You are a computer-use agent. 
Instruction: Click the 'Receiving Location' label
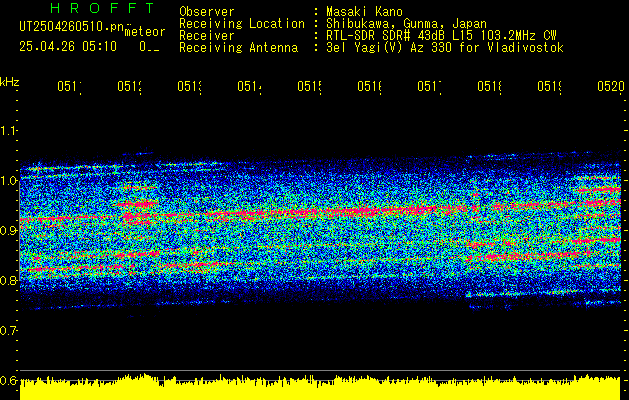click(242, 24)
